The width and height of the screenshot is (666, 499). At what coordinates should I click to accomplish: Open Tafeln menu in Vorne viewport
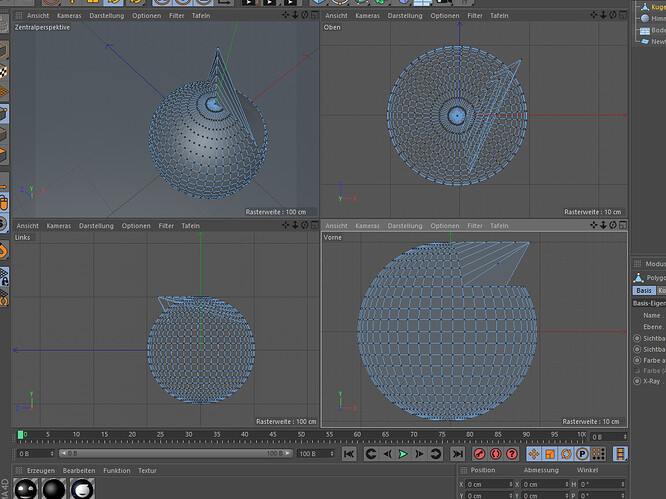click(499, 226)
